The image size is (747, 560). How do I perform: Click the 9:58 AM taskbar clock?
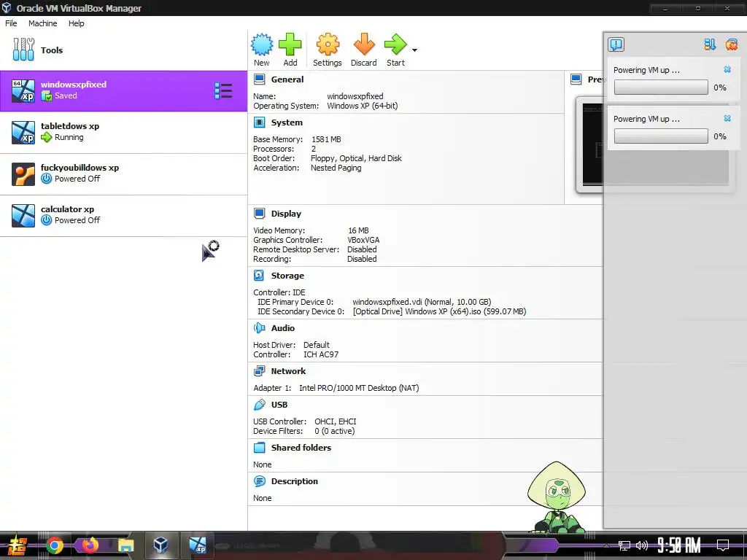(x=678, y=545)
